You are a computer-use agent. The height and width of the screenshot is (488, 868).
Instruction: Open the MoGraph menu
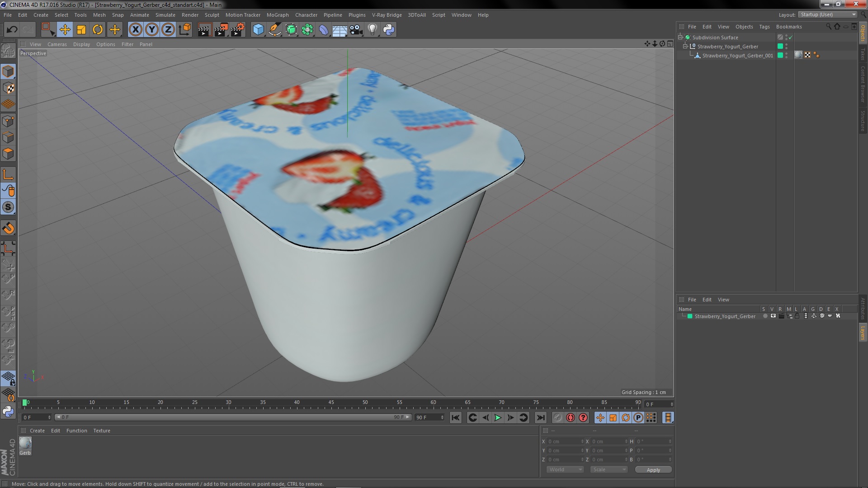pyautogui.click(x=278, y=15)
